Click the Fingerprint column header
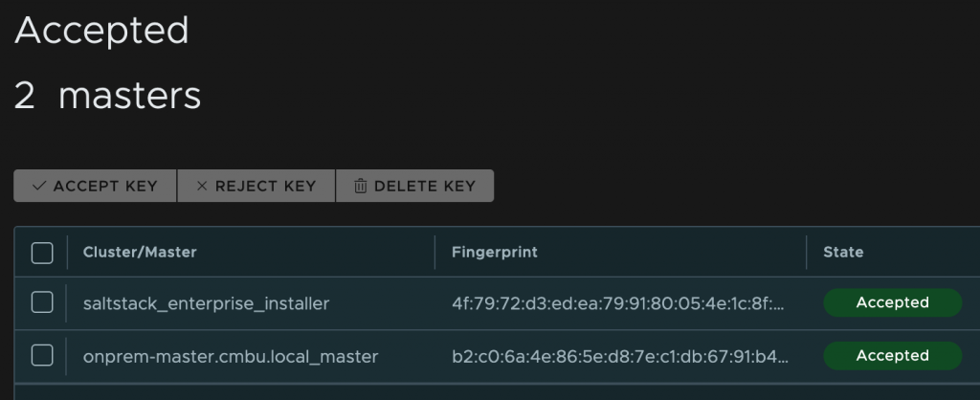This screenshot has height=400, width=980. [495, 253]
